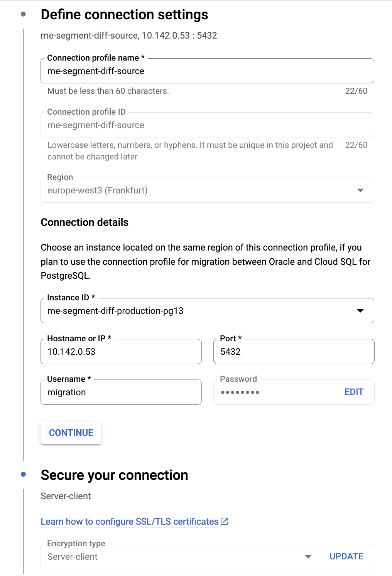Select the Username field containing 'migration'
392x576 pixels.
click(121, 392)
